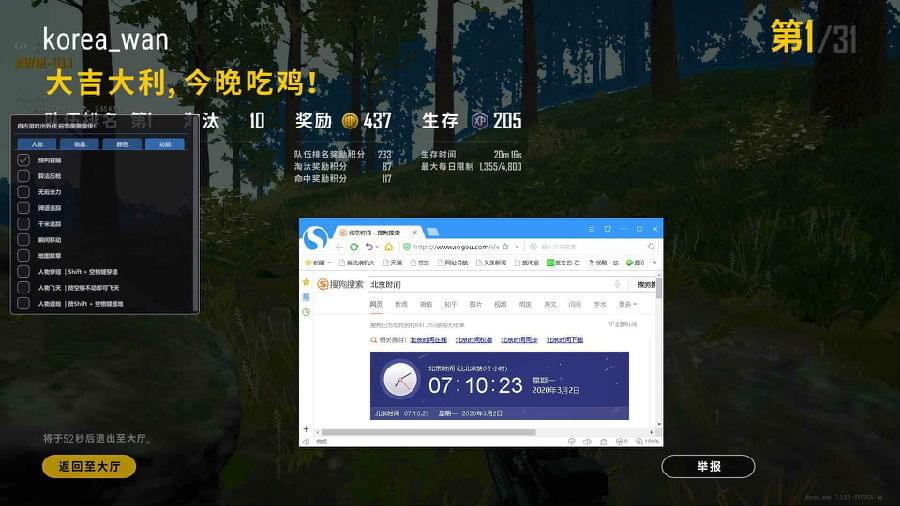Viewport: 900px width, 506px height.
Task: Tick the 瞬间移动 checkbox
Action: (x=24, y=239)
